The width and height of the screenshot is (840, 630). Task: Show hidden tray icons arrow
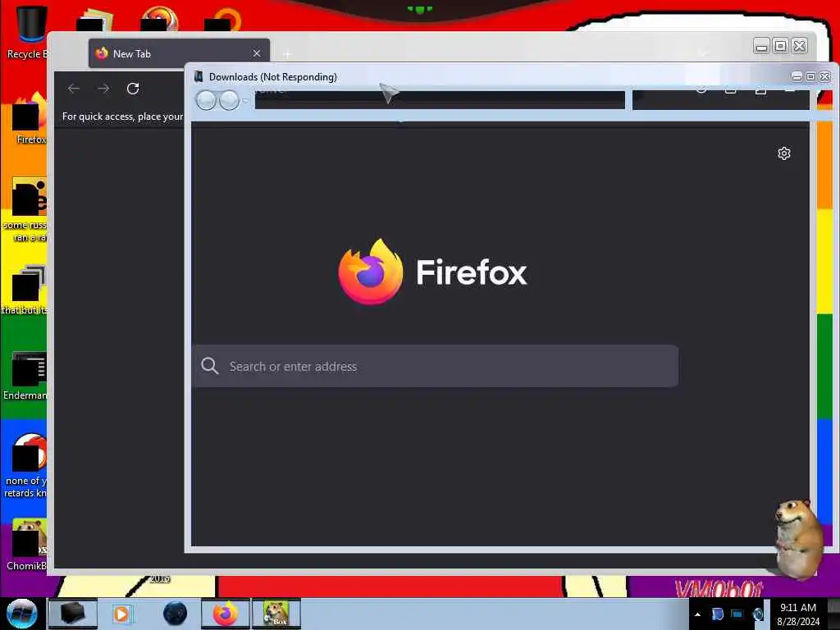[x=697, y=614]
